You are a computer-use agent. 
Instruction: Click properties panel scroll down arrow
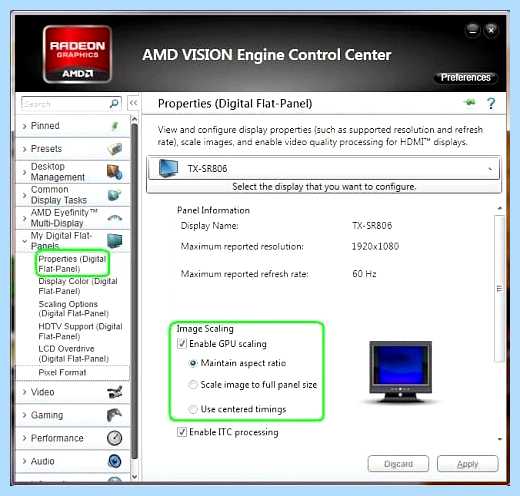point(499,439)
